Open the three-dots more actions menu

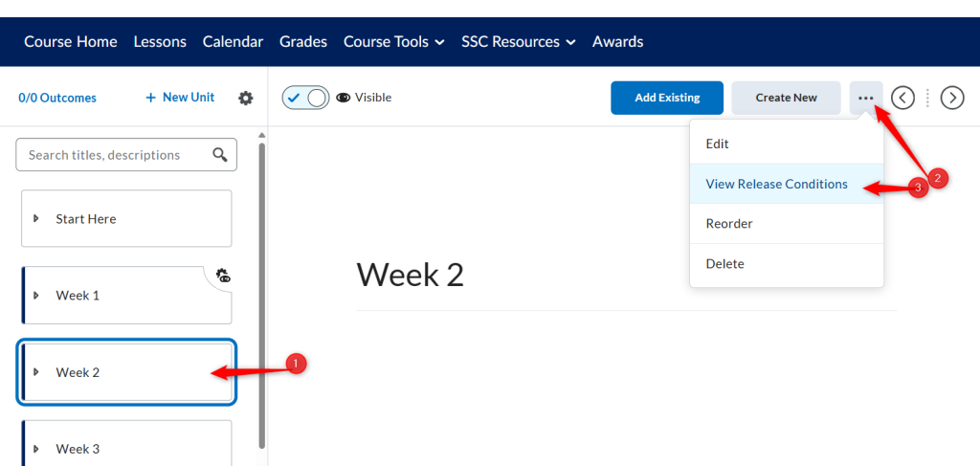pyautogui.click(x=865, y=98)
